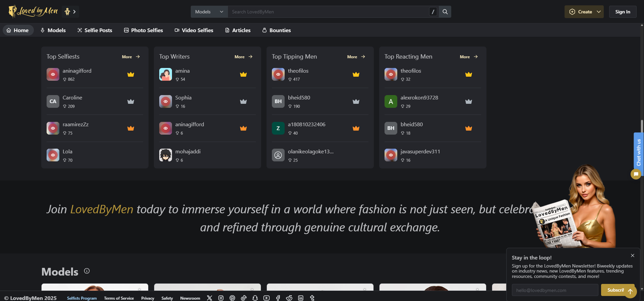Open the YouTube social icon
Image resolution: width=644 pixels, height=301 pixels.
[267, 298]
